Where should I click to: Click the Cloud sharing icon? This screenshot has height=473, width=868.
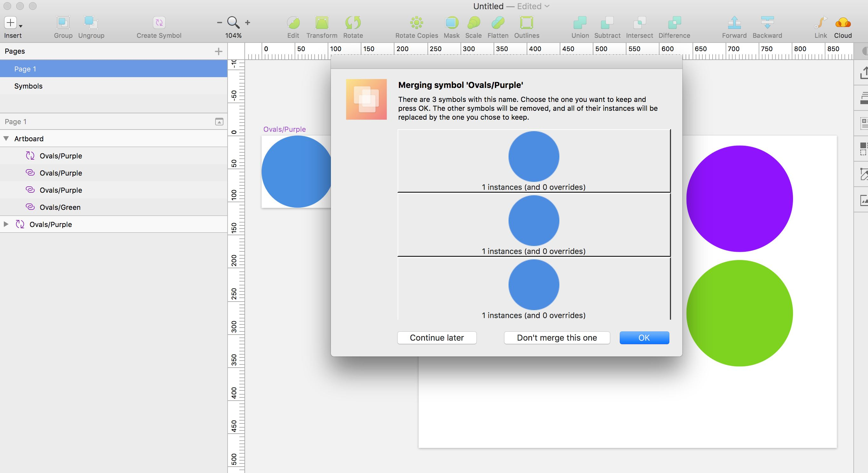coord(843,23)
